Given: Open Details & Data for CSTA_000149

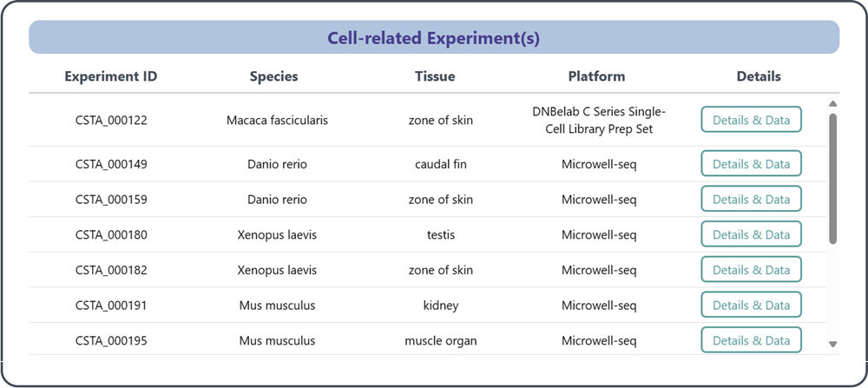Looking at the screenshot, I should [x=751, y=164].
